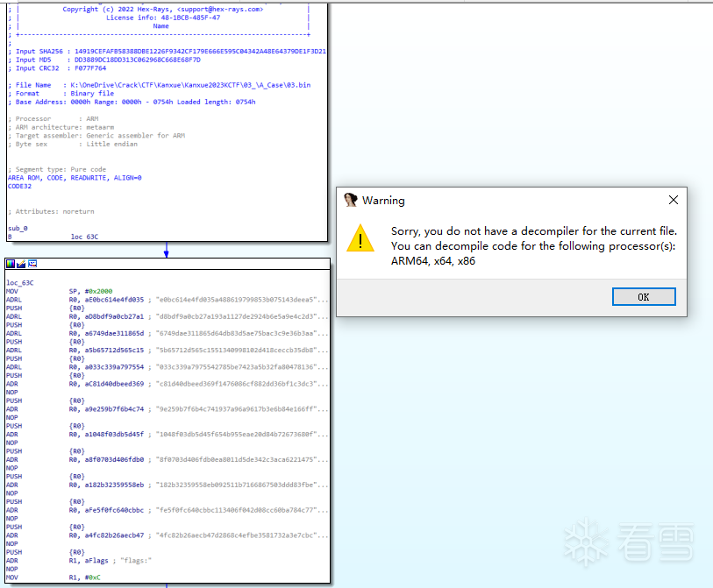Click the node background color icon
This screenshot has height=588, width=713.
pos(11,264)
